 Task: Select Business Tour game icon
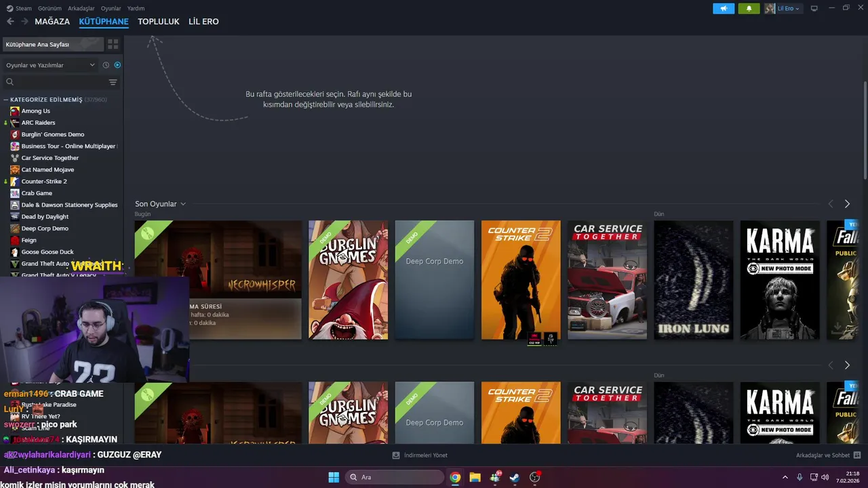[x=15, y=146]
